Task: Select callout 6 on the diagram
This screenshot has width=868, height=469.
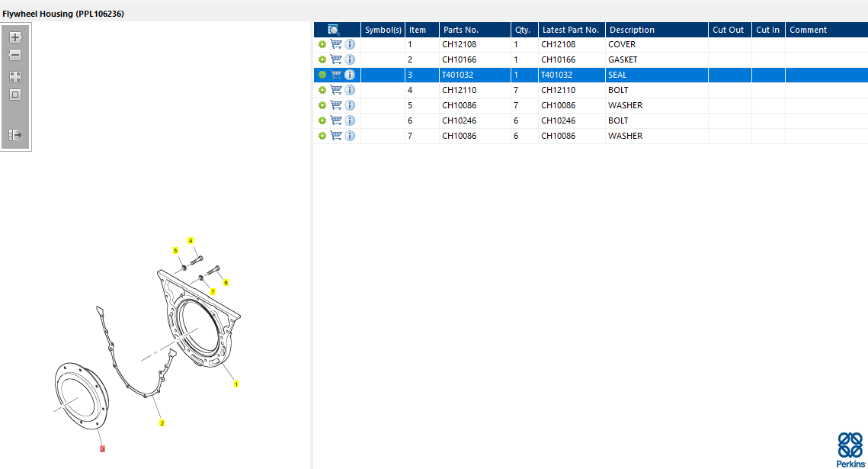Action: [x=226, y=282]
